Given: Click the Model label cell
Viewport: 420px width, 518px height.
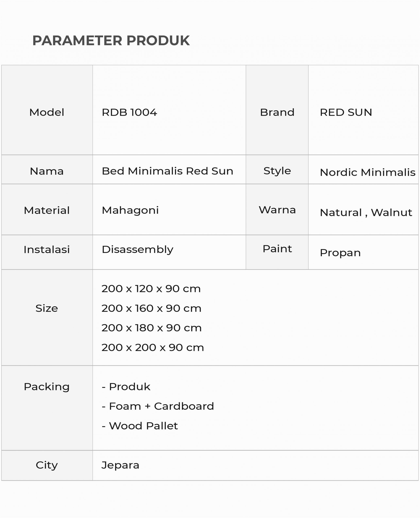Looking at the screenshot, I should 47,113.
